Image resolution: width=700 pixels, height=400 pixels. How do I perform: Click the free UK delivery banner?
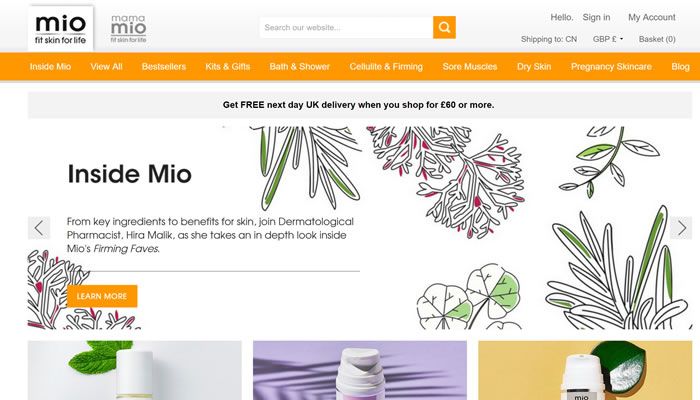[x=360, y=105]
